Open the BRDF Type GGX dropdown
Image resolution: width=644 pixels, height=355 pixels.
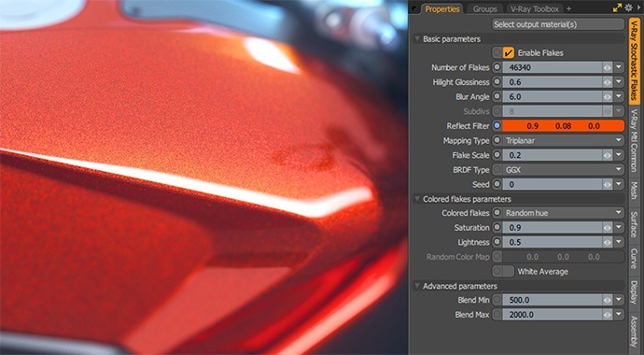563,170
